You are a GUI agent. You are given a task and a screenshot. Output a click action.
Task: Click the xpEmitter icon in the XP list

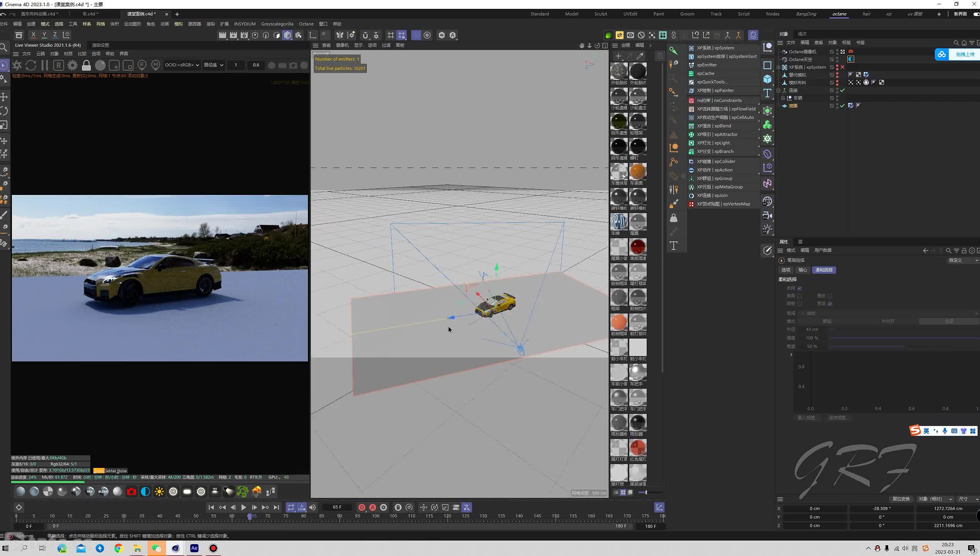pyautogui.click(x=691, y=65)
